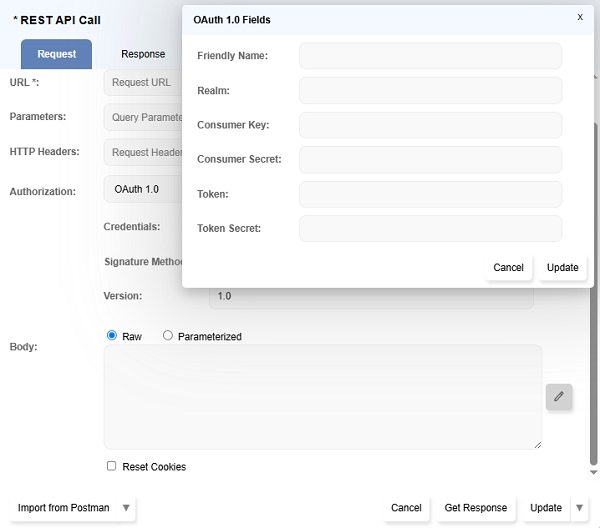Enable the Reset Cookies checkbox
Screen dimensions: 600x528
point(112,466)
